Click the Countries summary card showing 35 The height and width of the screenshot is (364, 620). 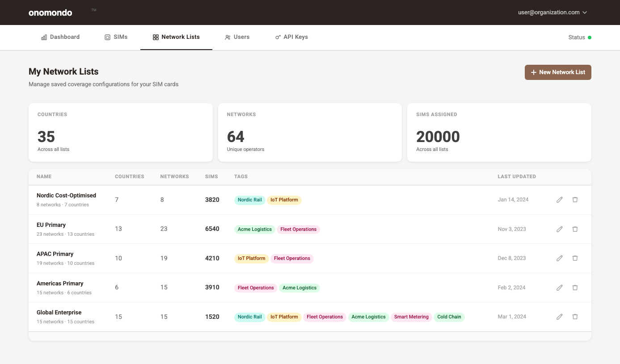[x=121, y=133]
